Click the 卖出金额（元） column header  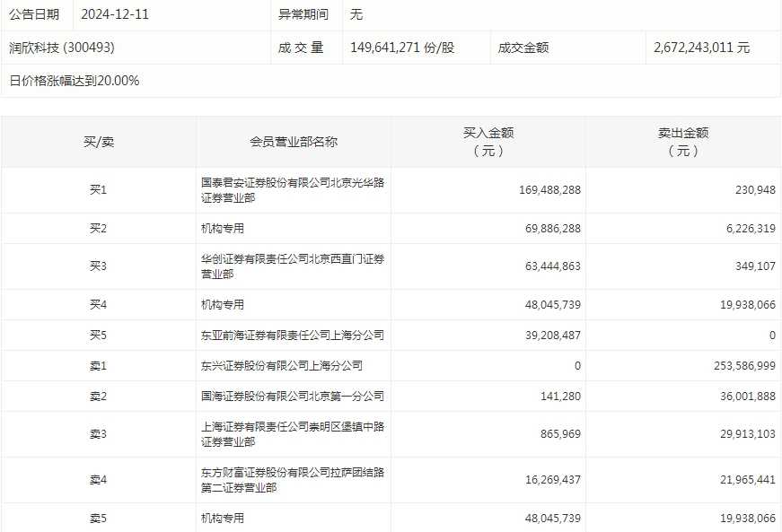tap(683, 142)
